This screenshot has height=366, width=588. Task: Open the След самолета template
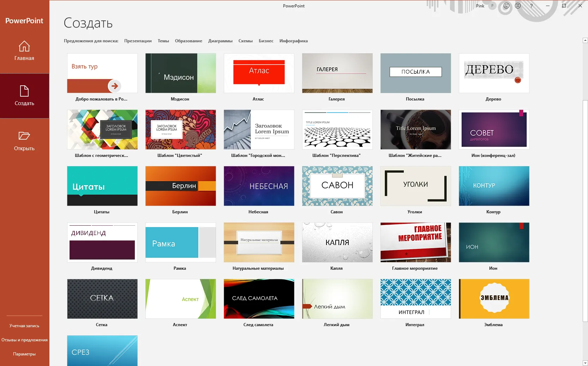259,299
